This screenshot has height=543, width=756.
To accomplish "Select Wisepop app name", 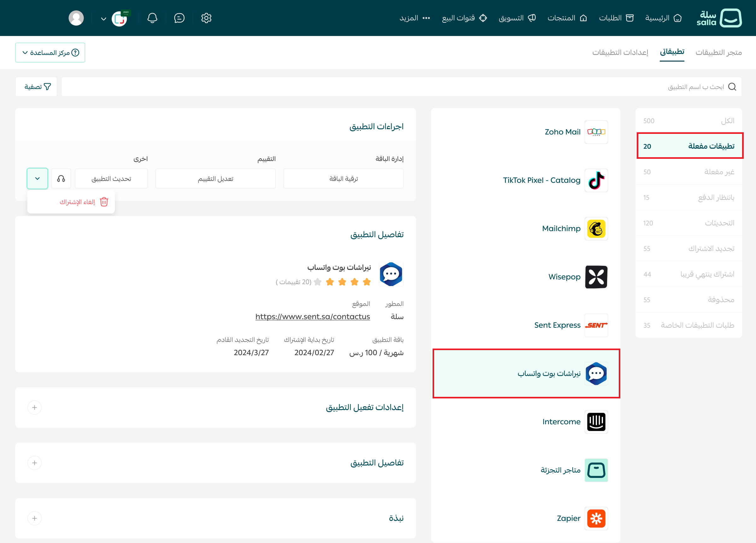I will pyautogui.click(x=564, y=277).
